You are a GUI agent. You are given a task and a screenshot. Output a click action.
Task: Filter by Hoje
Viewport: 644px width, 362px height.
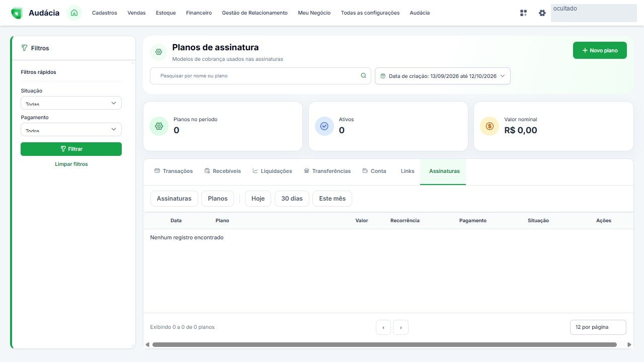point(258,199)
